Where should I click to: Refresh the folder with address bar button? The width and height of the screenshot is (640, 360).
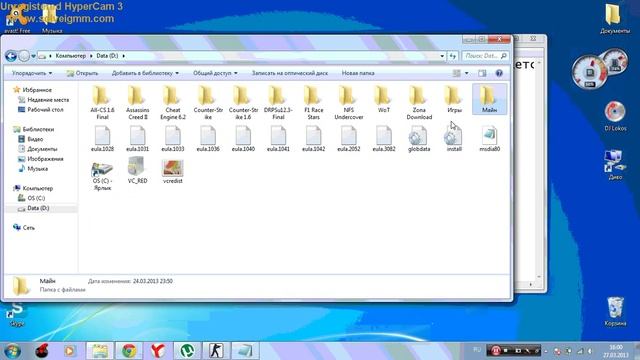[453, 56]
